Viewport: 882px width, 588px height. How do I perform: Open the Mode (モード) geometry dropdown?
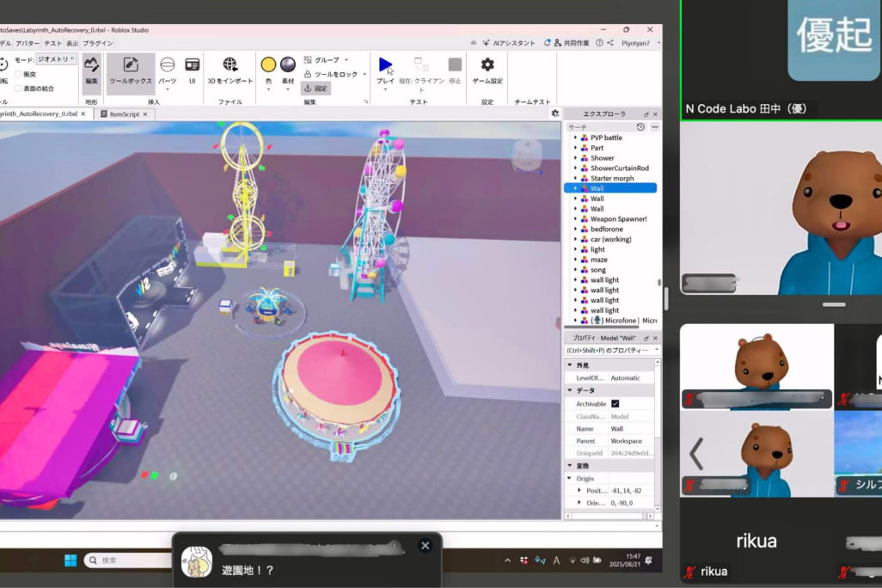[x=56, y=59]
